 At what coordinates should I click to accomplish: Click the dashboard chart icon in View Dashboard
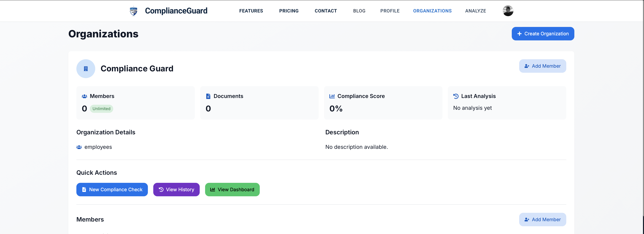pos(213,189)
